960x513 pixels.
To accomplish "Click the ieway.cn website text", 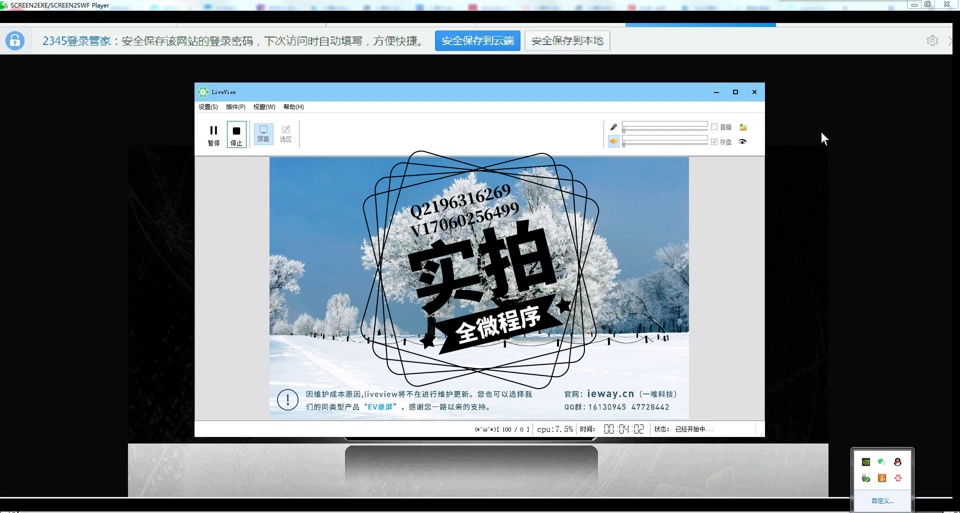I will coord(611,394).
